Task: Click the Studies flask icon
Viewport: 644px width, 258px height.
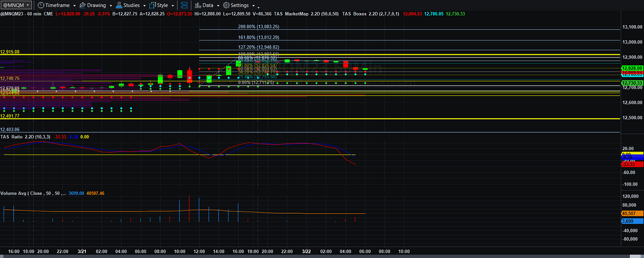Action: pos(119,5)
